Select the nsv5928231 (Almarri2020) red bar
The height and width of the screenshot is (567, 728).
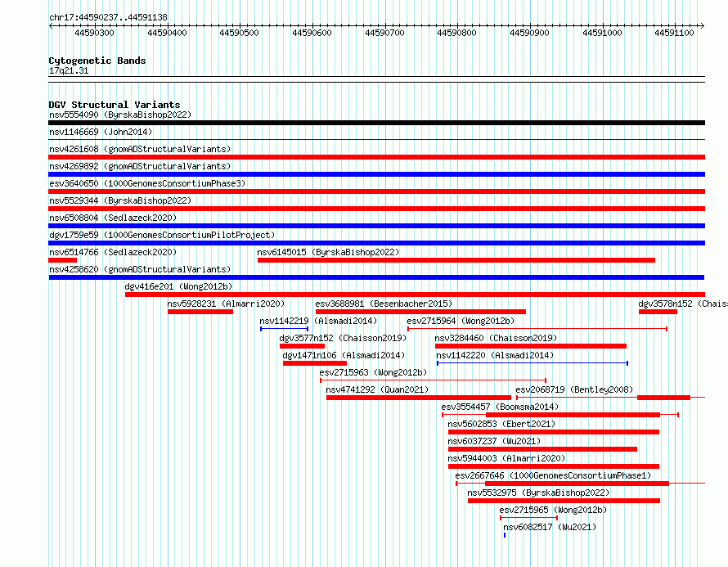pos(200,312)
